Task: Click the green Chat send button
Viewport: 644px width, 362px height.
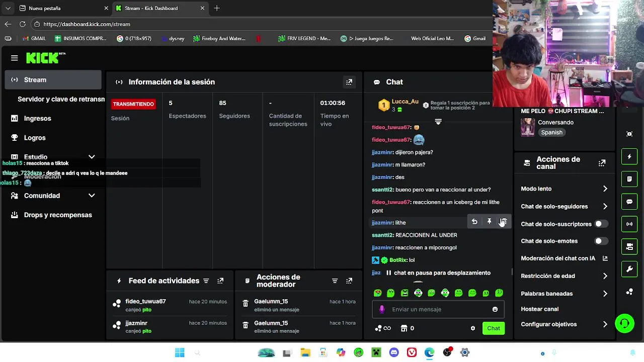Action: point(493,328)
